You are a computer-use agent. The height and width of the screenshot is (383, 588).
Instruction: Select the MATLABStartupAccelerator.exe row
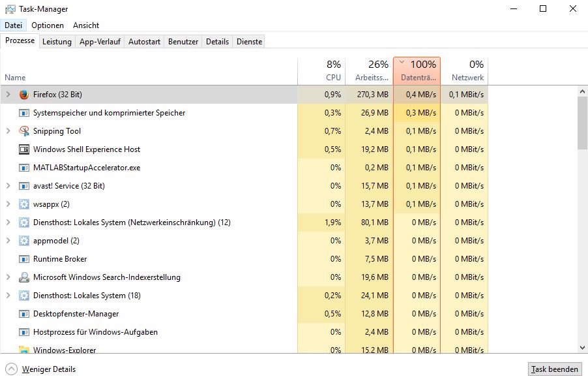point(244,168)
